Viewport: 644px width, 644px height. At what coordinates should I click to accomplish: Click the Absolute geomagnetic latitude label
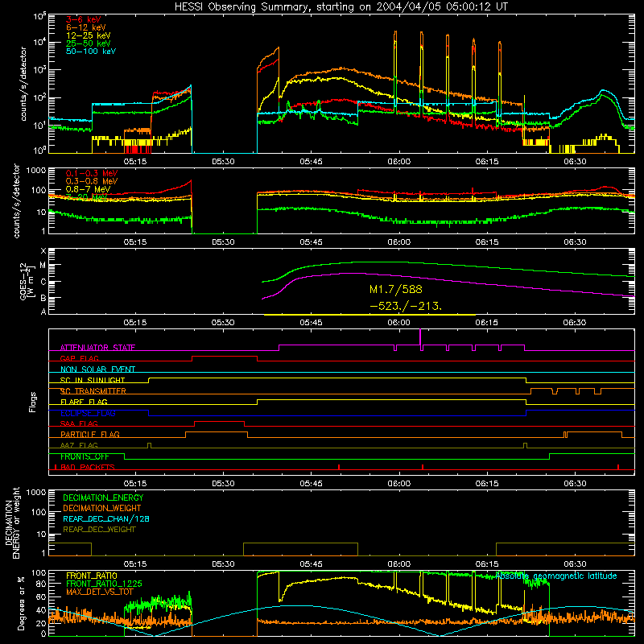[x=556, y=576]
